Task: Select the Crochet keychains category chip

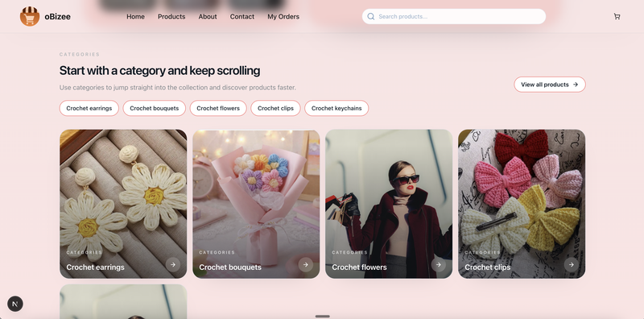Action: [x=336, y=108]
